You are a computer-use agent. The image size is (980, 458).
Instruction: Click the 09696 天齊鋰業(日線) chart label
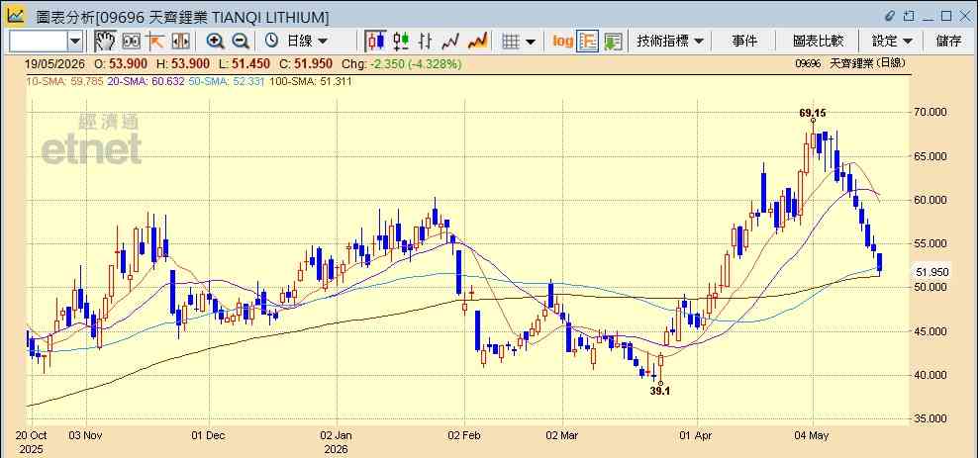coord(850,63)
